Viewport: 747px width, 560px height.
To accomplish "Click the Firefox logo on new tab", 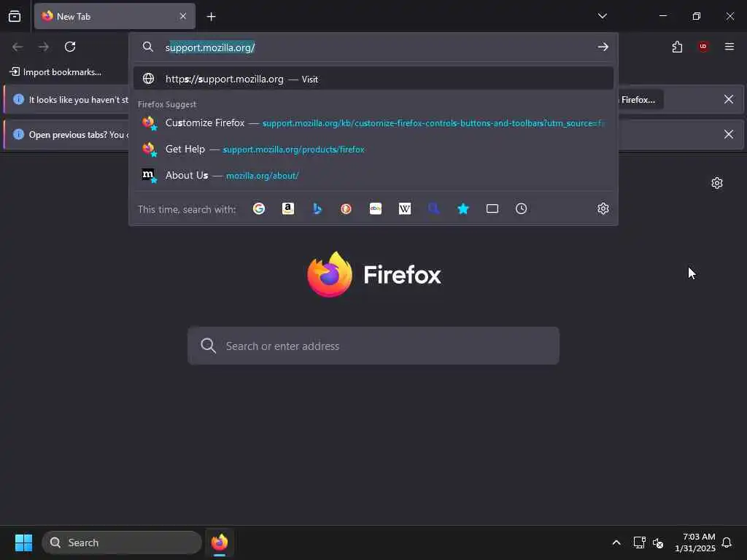I will [x=374, y=274].
